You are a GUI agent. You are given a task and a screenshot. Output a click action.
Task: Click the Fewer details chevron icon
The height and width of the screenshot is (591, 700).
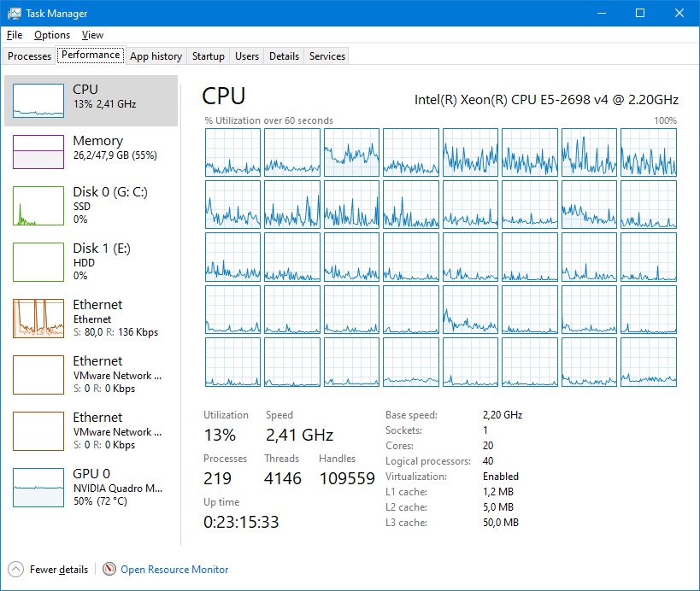(15, 569)
